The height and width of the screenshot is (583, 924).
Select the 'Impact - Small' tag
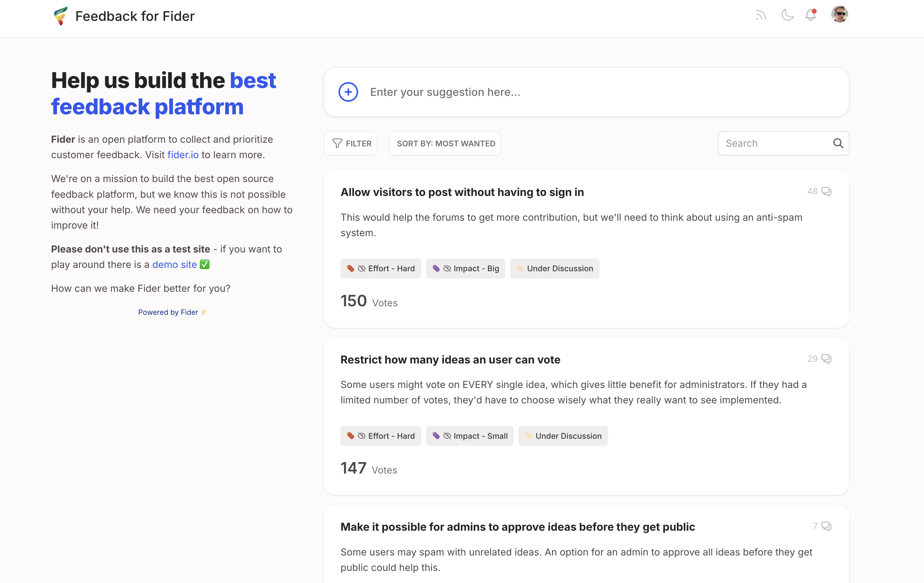(x=470, y=436)
